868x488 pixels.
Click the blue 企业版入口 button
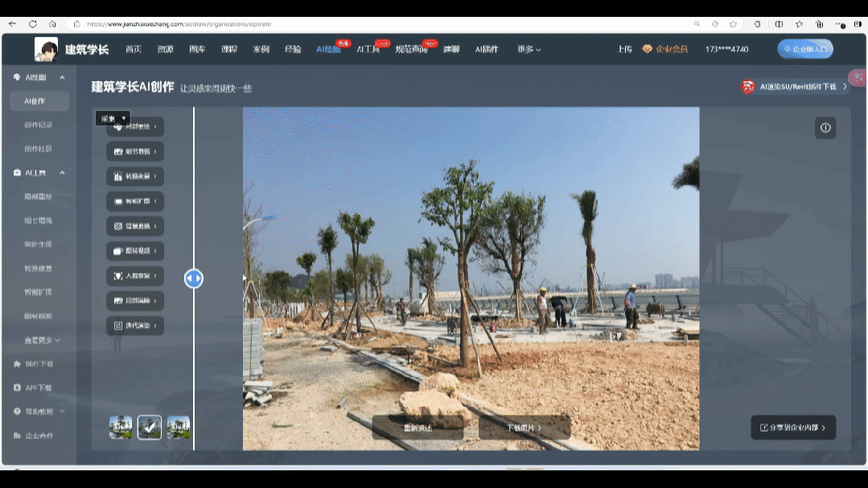[805, 49]
